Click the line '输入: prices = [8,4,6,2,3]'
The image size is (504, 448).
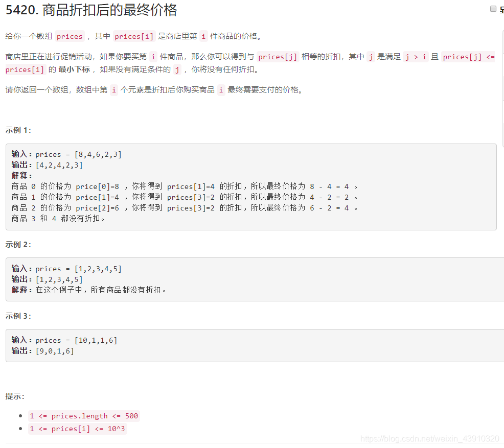point(66,154)
